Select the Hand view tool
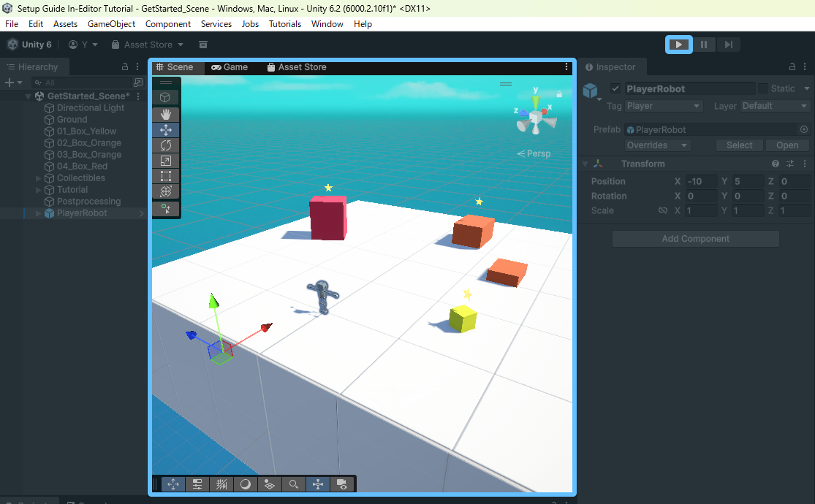Image resolution: width=815 pixels, height=504 pixels. coord(166,114)
